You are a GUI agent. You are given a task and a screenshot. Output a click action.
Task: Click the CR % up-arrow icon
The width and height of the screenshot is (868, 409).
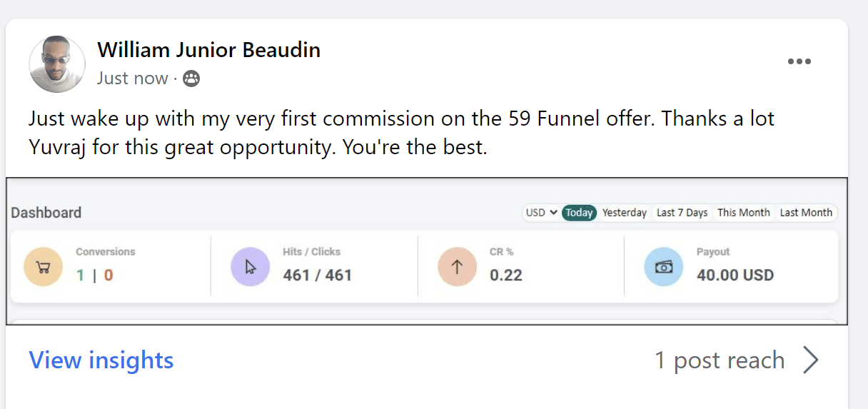[457, 267]
